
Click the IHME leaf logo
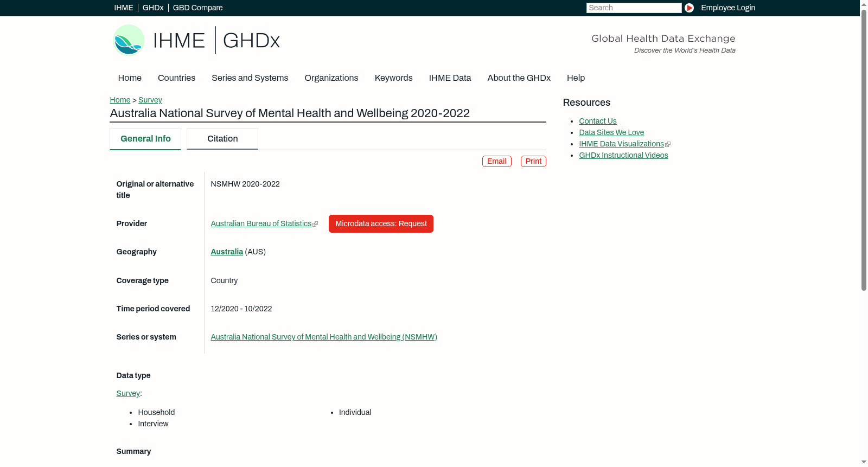129,40
